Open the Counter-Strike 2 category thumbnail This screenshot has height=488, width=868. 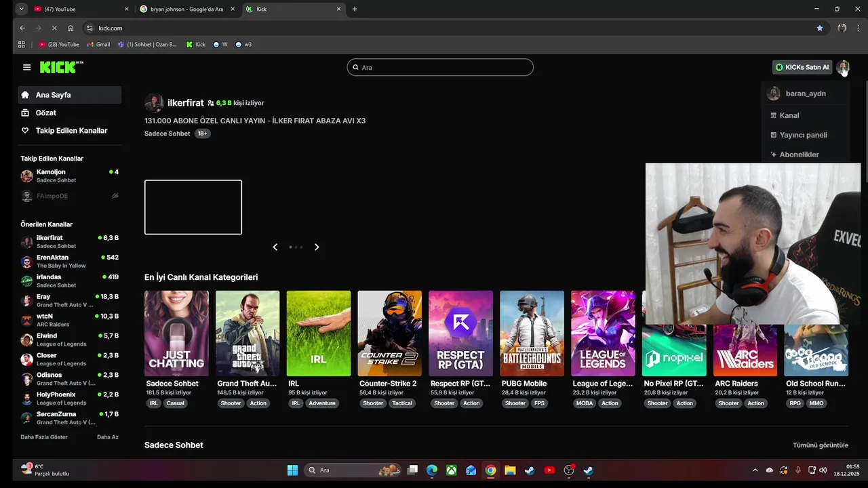coord(390,333)
